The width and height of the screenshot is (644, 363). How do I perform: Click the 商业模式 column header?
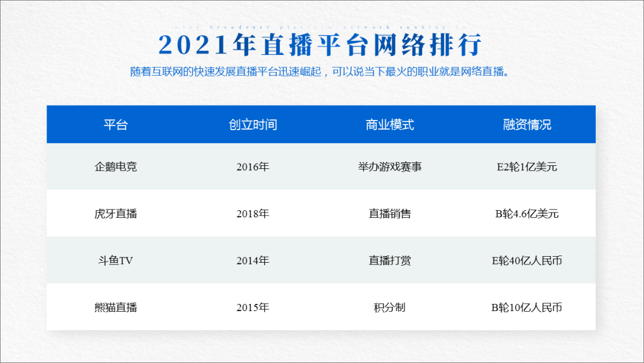tap(390, 125)
